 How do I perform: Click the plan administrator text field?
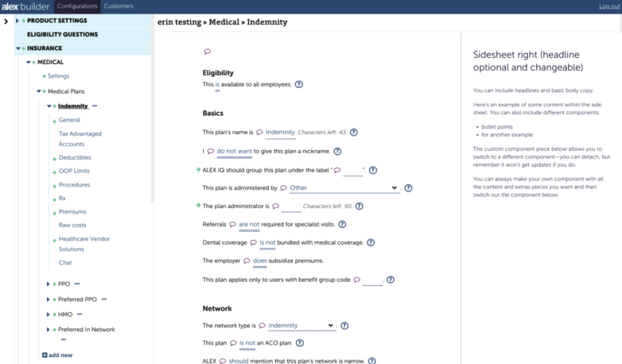click(x=291, y=207)
